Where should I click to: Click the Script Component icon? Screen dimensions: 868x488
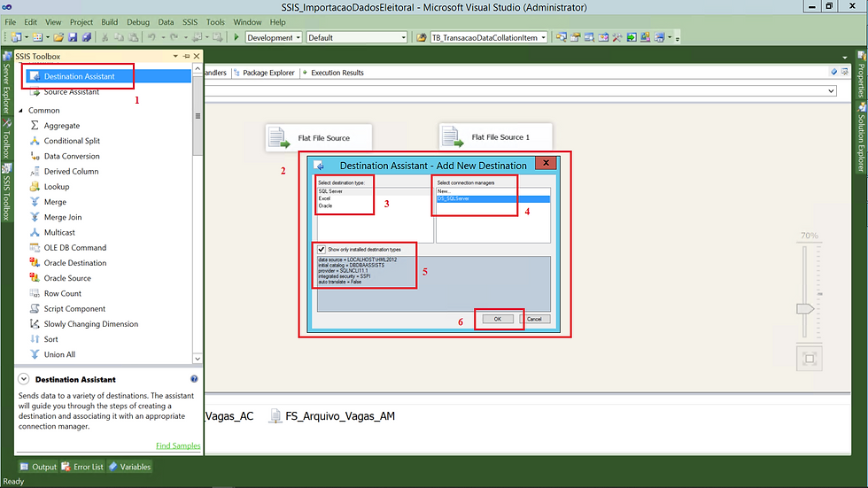click(35, 309)
